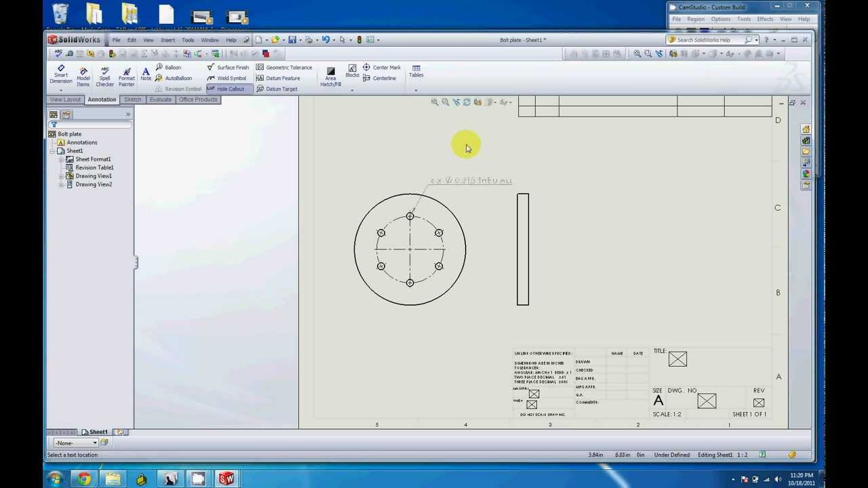Switch to the Sketch tab
Viewport: 868px width, 488px height.
[132, 100]
